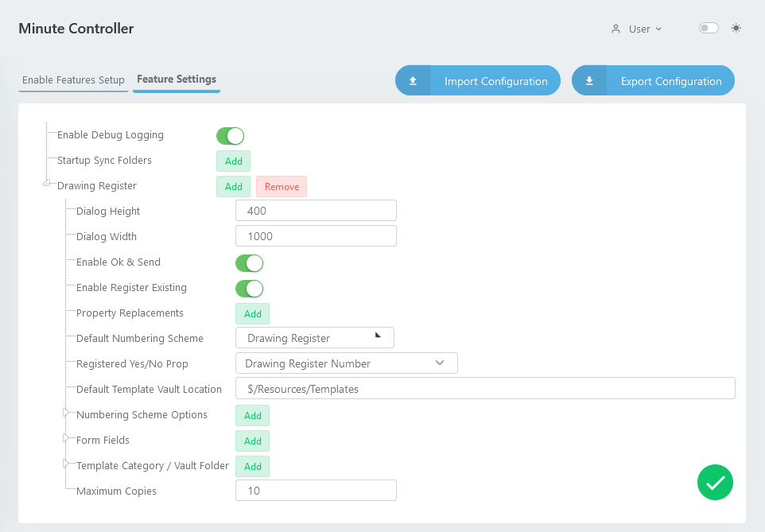Switch to the Enable Features Setup tab
The image size is (765, 532).
tap(73, 80)
